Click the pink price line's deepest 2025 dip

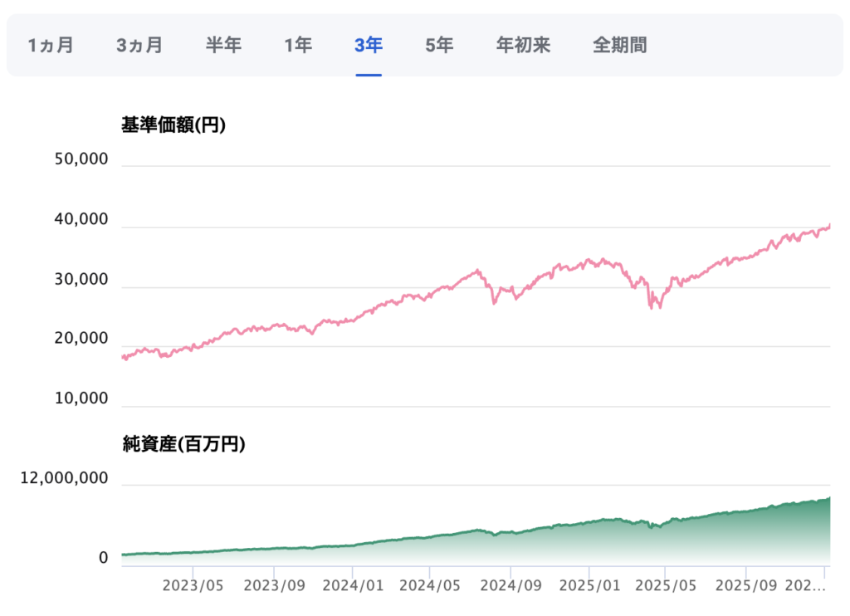point(660,306)
